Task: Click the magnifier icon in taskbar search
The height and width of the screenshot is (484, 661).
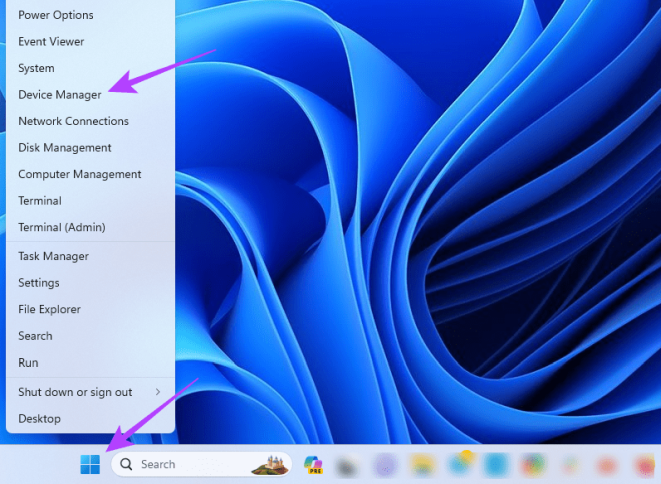Action: [127, 464]
